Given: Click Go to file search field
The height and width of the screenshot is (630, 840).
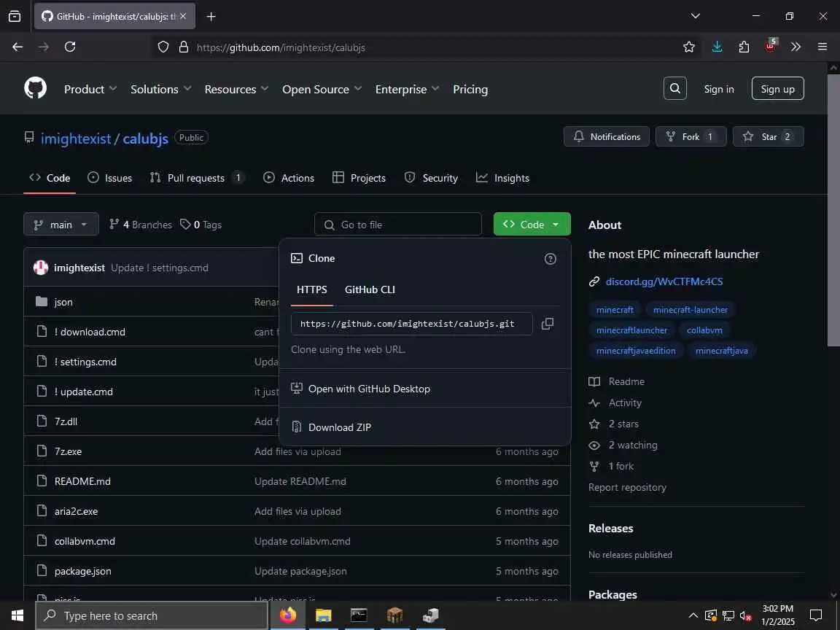Looking at the screenshot, I should [x=398, y=225].
